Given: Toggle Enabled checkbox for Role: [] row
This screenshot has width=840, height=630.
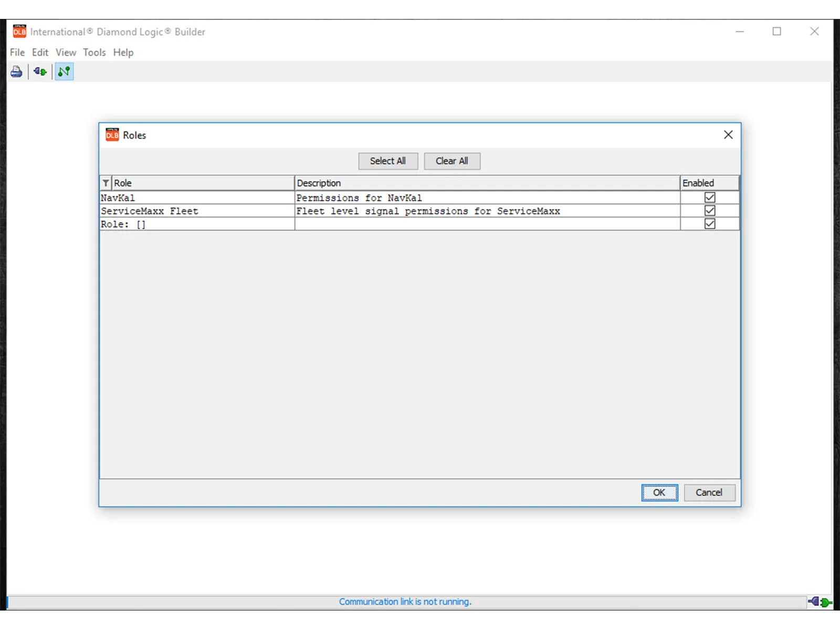Looking at the screenshot, I should 710,224.
